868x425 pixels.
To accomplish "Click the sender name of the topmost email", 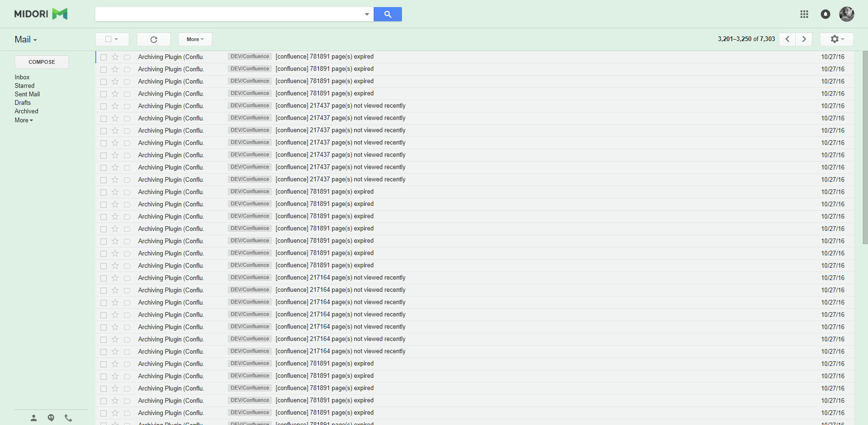I will pos(171,57).
